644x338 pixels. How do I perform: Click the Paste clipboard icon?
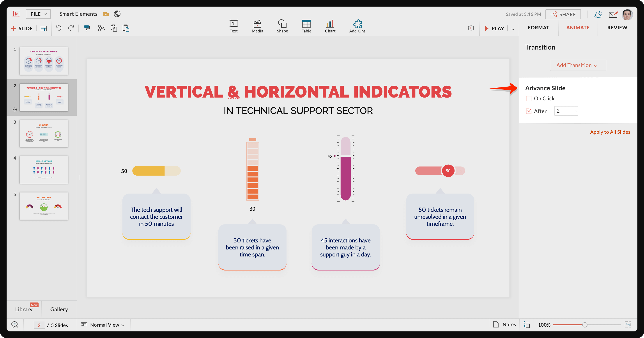pyautogui.click(x=126, y=28)
